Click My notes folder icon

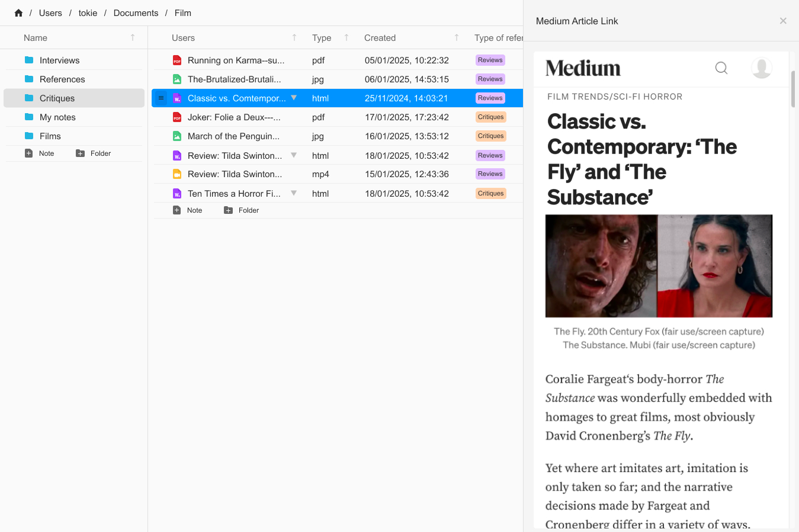[29, 117]
